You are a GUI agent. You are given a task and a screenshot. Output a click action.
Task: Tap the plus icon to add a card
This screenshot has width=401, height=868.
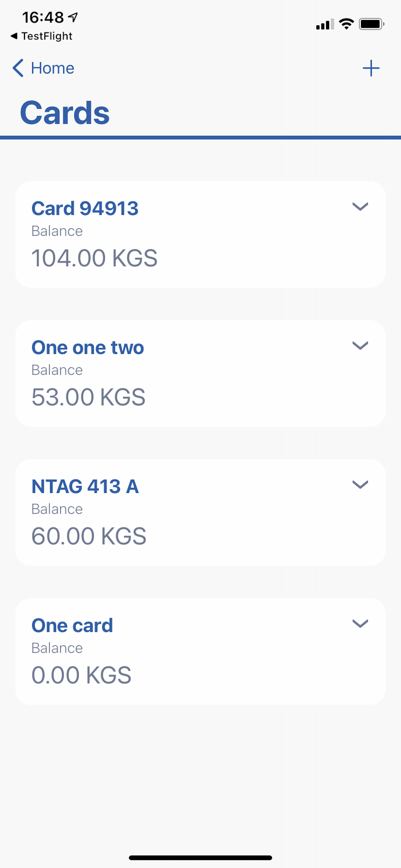point(371,68)
